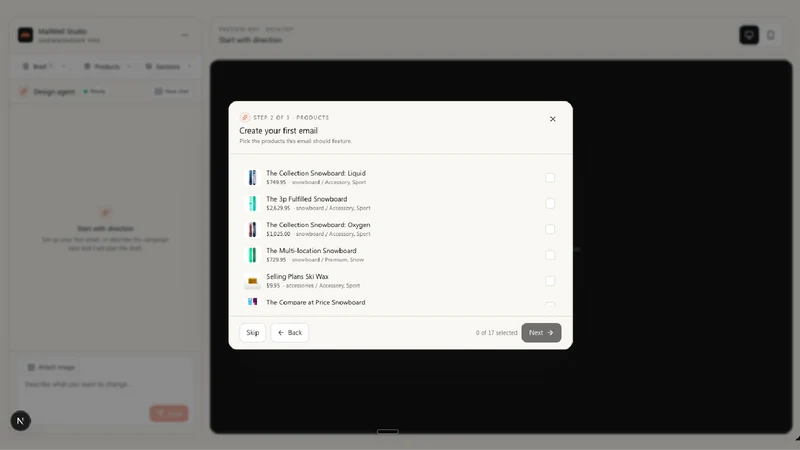Select 'The Collection Snowboard: Liquid' title
Viewport: 800px width, 450px height.
[316, 173]
